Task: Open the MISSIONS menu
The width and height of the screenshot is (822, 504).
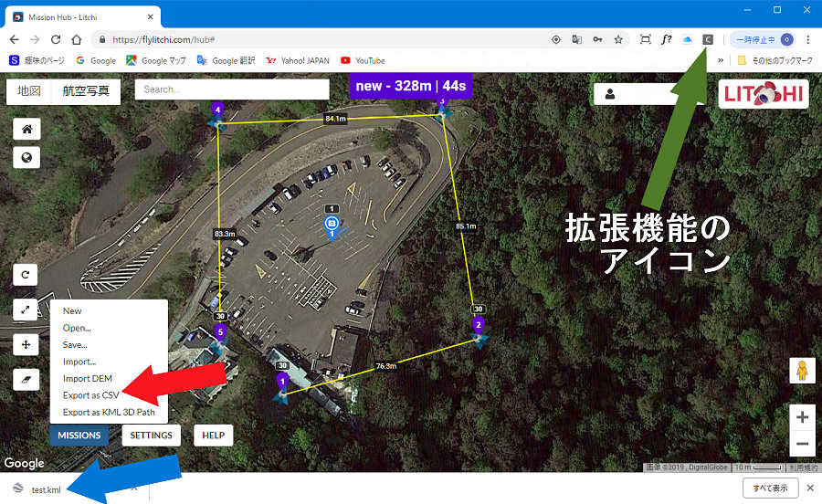Action: click(x=79, y=436)
